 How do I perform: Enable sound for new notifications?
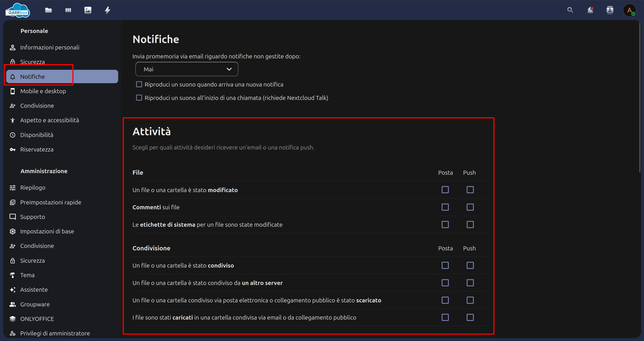click(139, 84)
